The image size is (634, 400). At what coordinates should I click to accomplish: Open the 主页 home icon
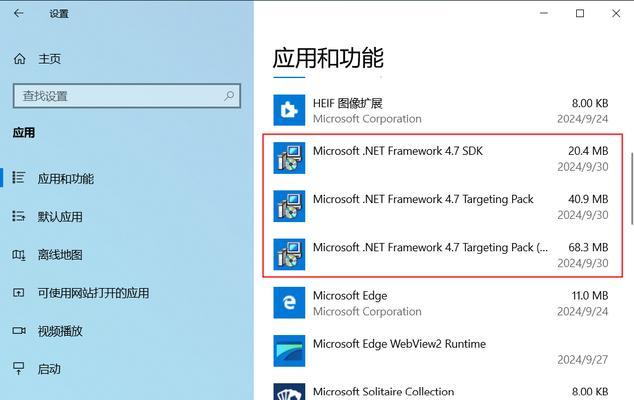pyautogui.click(x=19, y=59)
